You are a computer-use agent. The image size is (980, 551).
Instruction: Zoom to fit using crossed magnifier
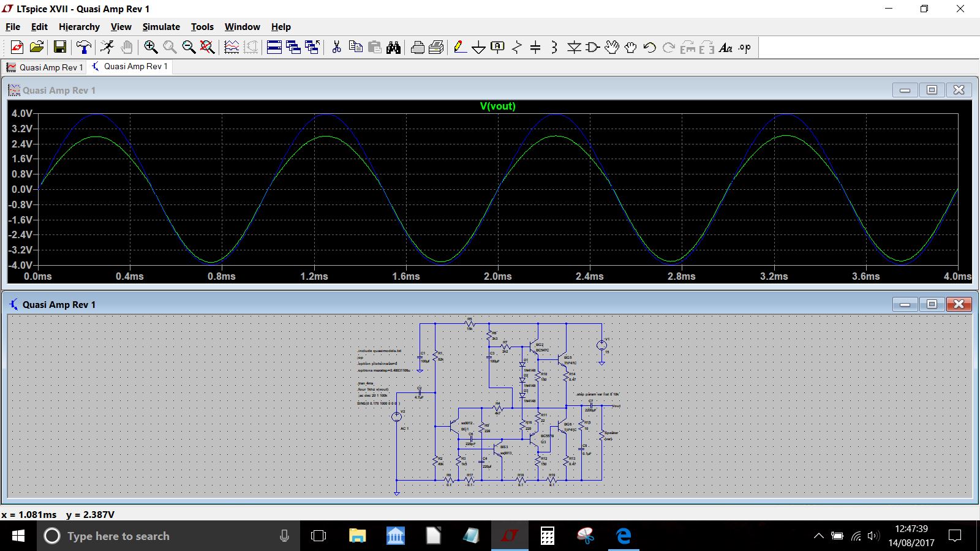(x=208, y=47)
